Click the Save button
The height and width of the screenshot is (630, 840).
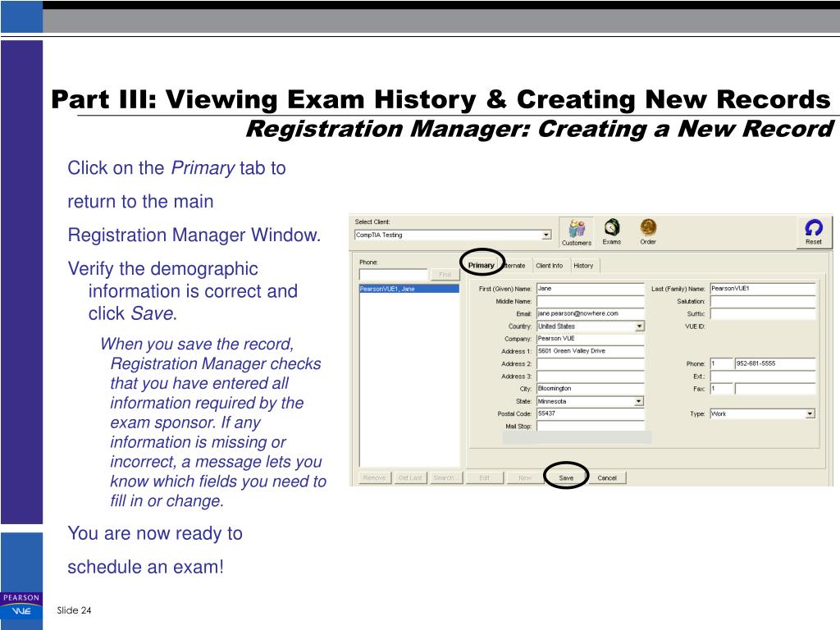pos(566,478)
